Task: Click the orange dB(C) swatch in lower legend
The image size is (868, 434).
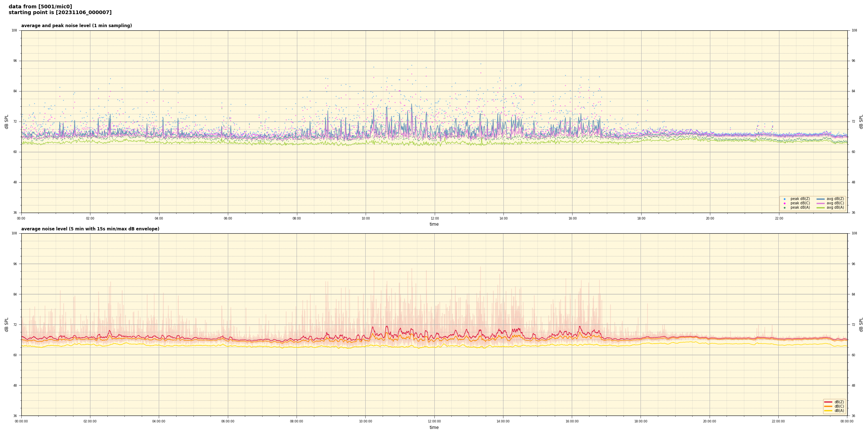Action: point(828,406)
